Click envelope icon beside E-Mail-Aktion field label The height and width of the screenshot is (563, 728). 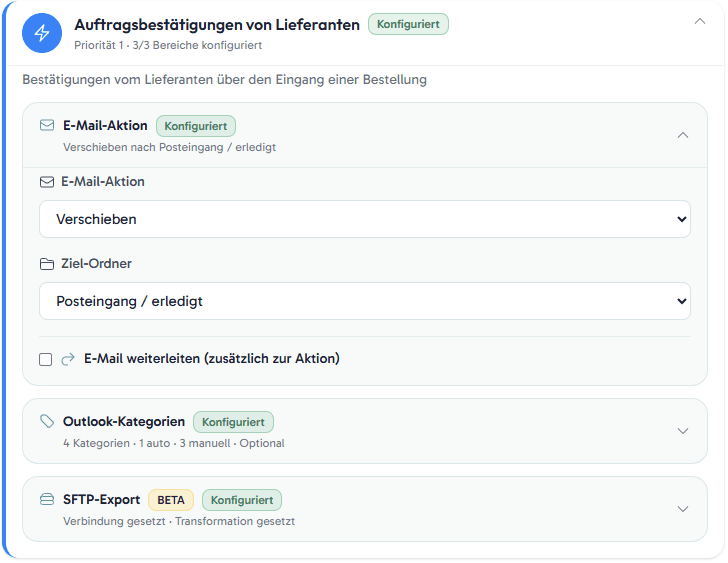click(x=47, y=182)
